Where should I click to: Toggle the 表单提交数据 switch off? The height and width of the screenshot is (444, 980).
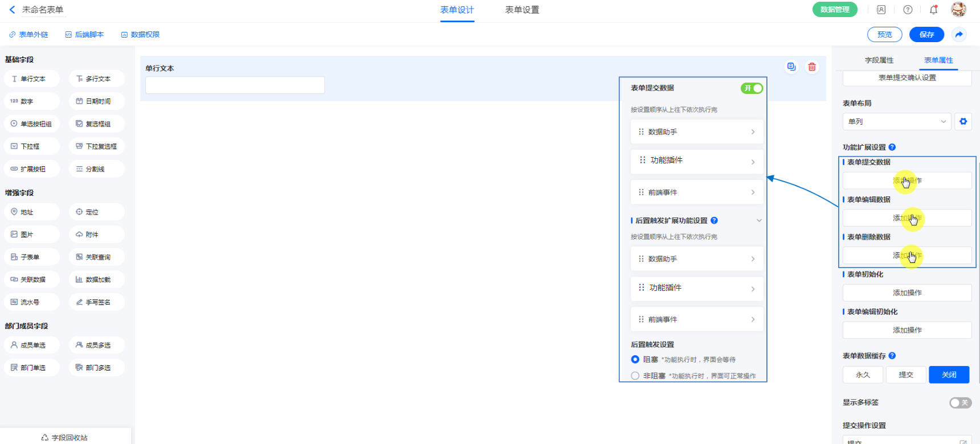tap(752, 88)
